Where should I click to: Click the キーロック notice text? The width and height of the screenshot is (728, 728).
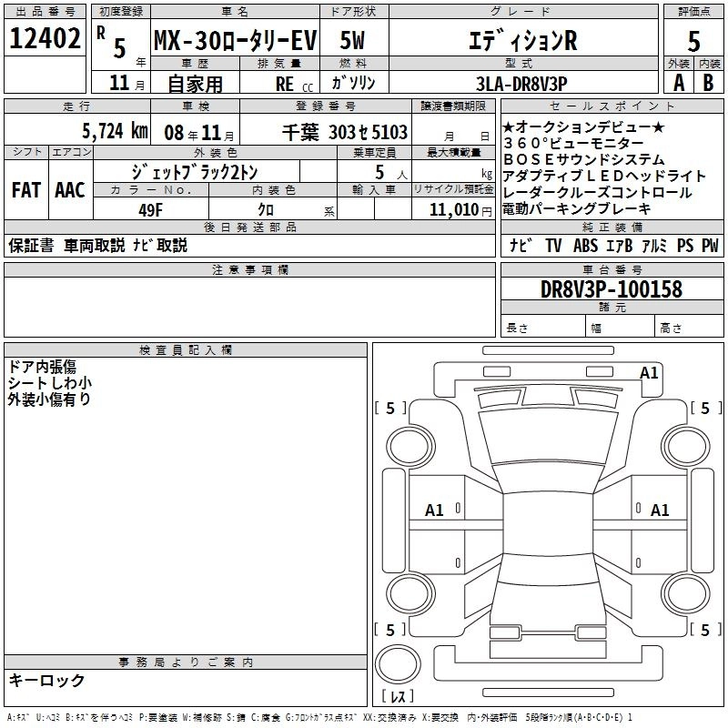pyautogui.click(x=46, y=681)
